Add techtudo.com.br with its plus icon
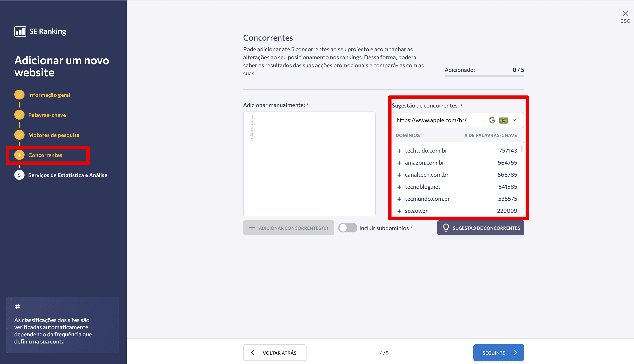Image resolution: width=634 pixels, height=364 pixels. [x=399, y=151]
